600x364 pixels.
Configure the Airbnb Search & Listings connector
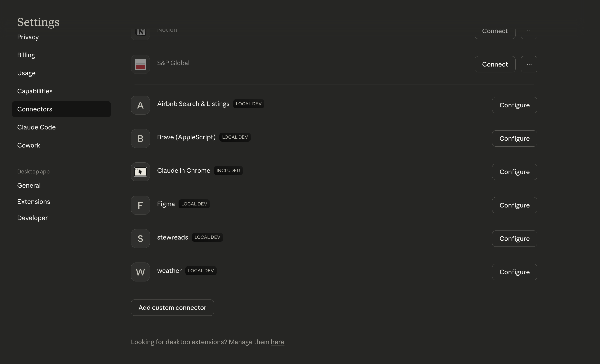(x=514, y=105)
